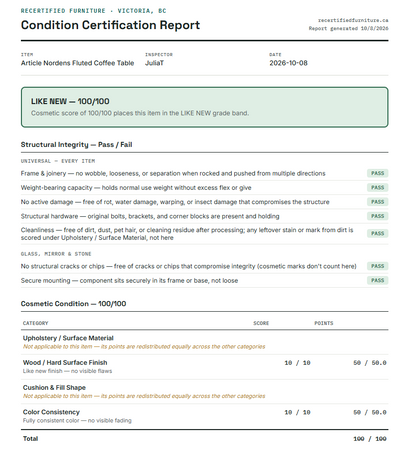Click the 'SCORE' column header
Image resolution: width=416 pixels, height=451 pixels.
click(261, 323)
